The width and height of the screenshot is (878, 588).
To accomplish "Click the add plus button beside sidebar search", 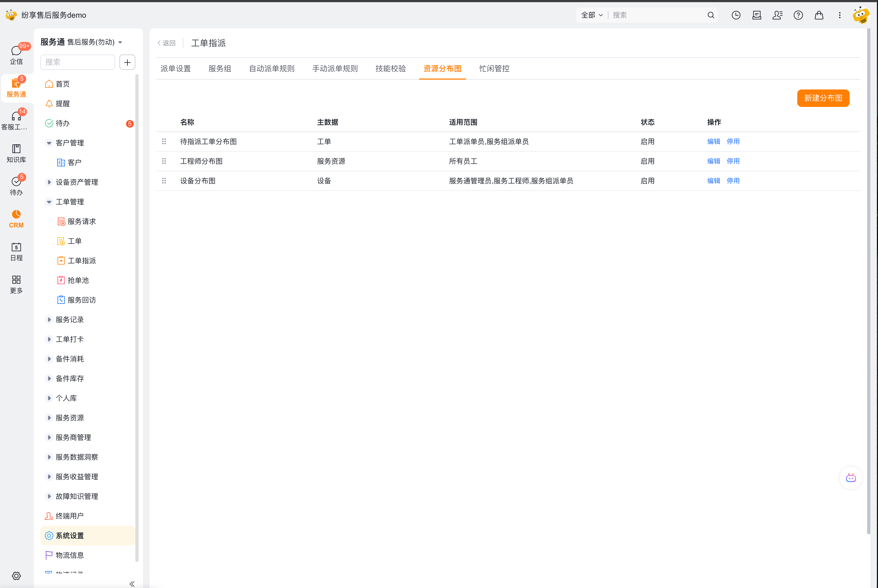I will point(127,62).
